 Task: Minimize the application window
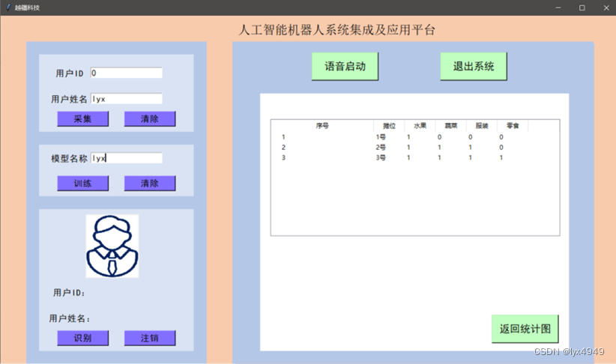point(558,7)
